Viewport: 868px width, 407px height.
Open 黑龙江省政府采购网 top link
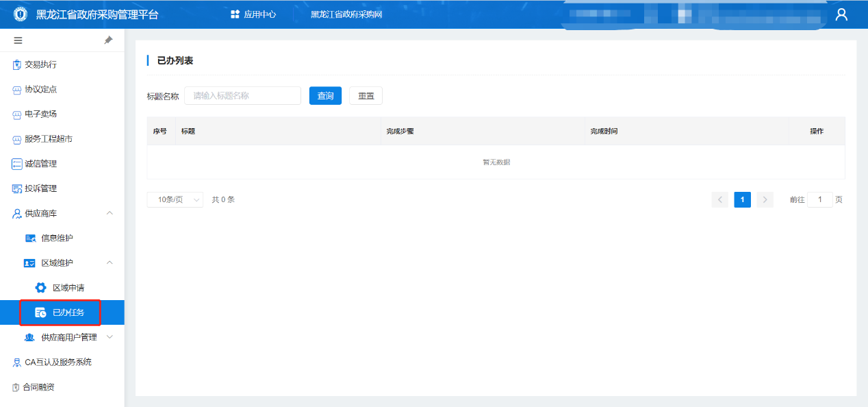pyautogui.click(x=346, y=14)
